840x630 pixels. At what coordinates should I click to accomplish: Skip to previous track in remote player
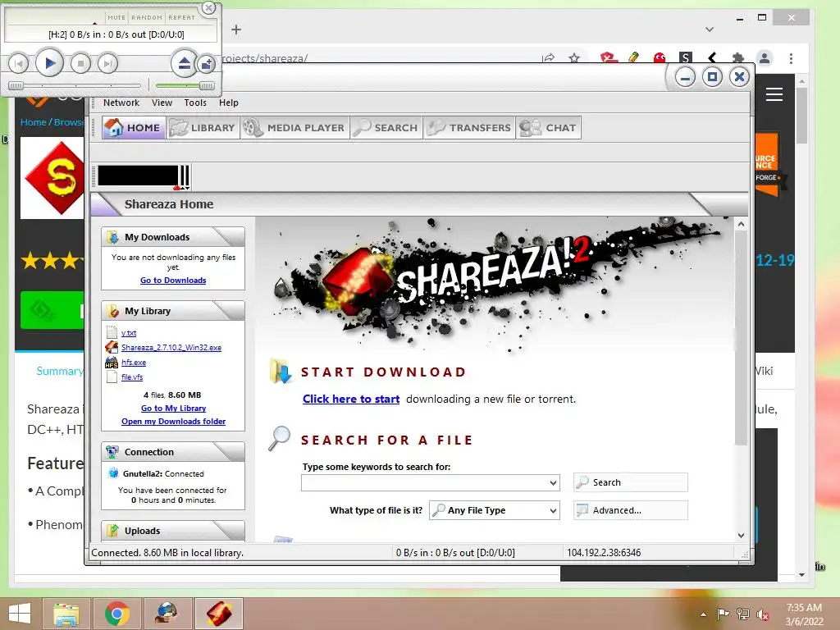coord(18,64)
